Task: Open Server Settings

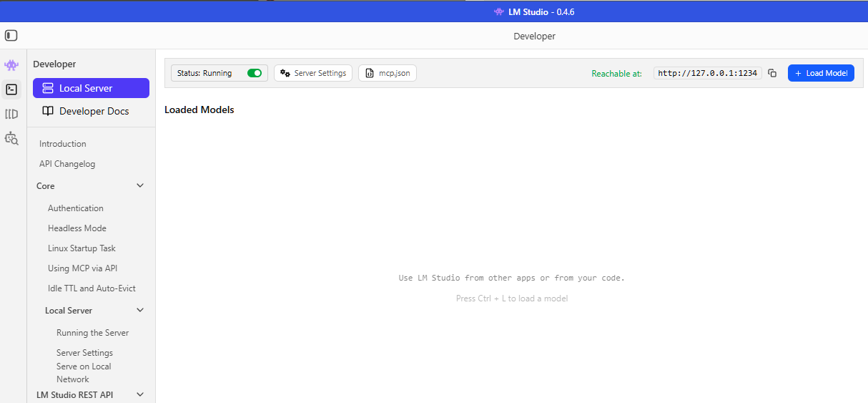Action: pyautogui.click(x=313, y=73)
